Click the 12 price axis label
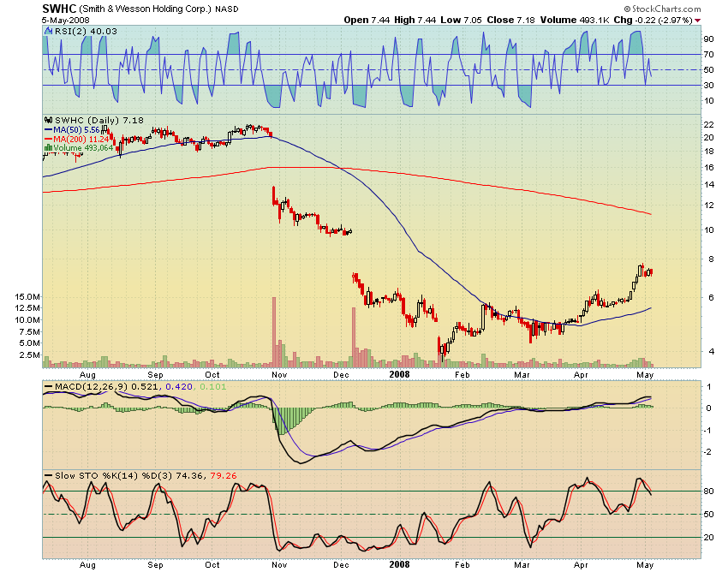This screenshot has width=728, height=572. [708, 205]
